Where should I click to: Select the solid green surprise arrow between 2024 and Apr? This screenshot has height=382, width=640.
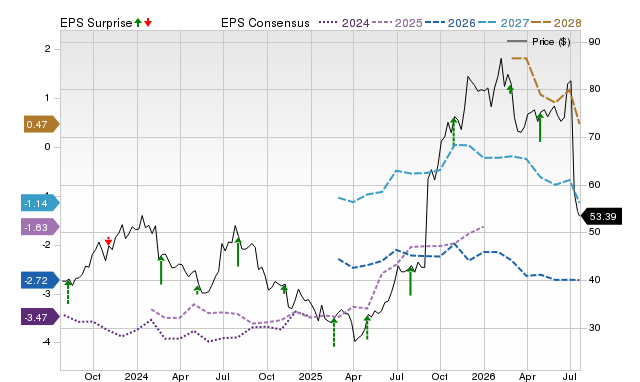[x=161, y=270]
